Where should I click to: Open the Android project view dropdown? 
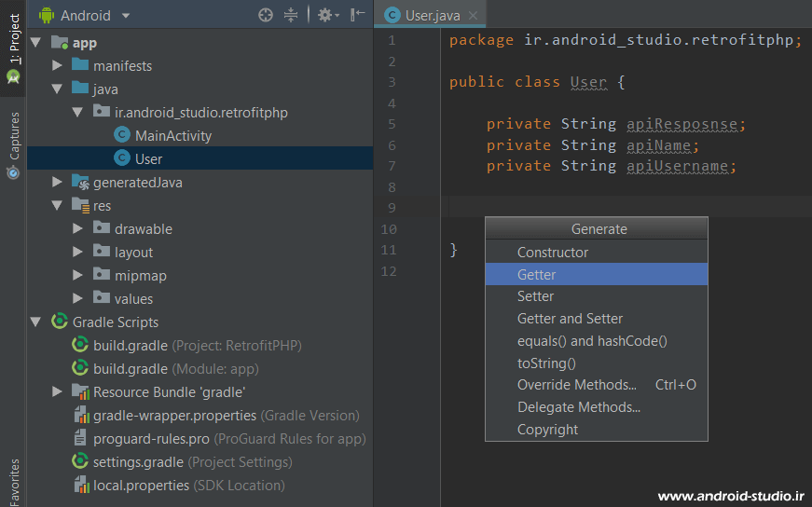pyautogui.click(x=126, y=16)
